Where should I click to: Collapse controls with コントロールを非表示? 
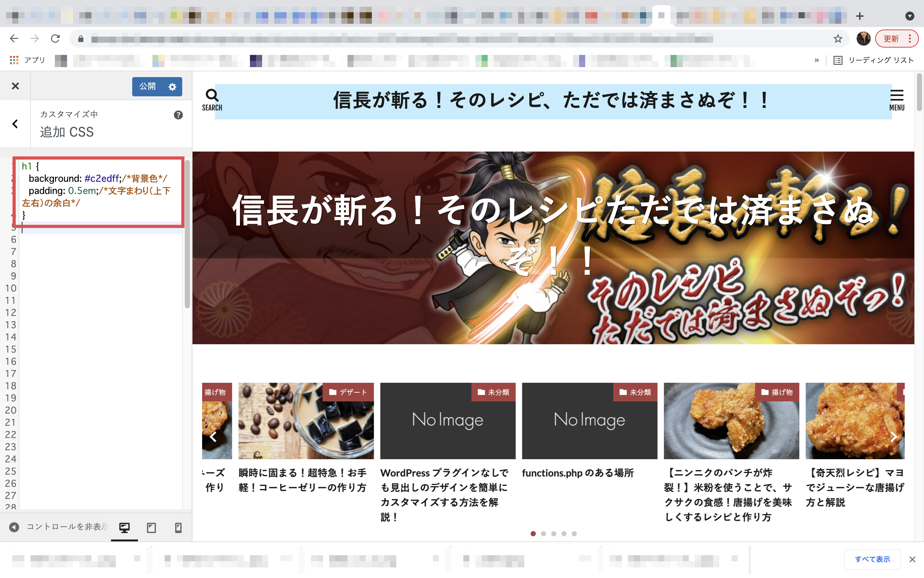click(59, 527)
